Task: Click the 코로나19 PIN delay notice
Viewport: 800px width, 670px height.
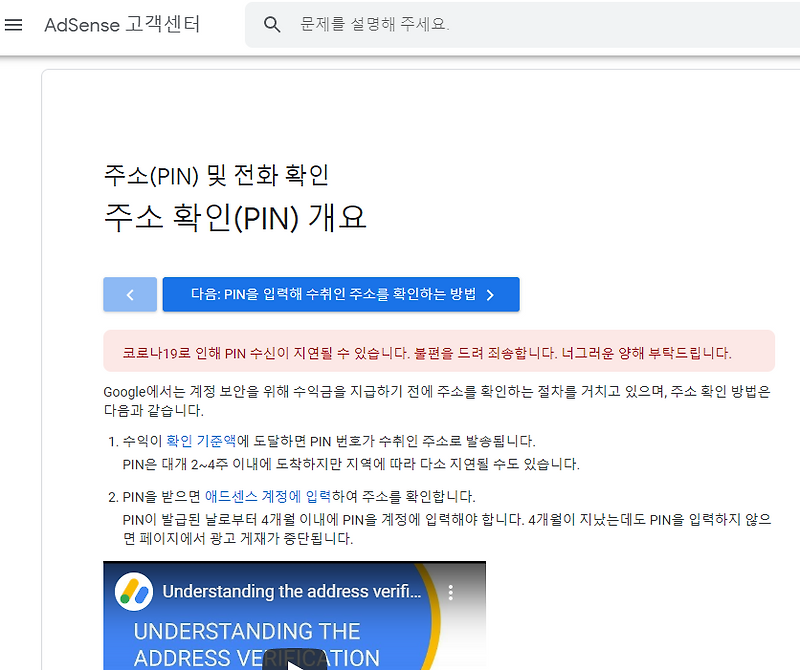Action: pyautogui.click(x=439, y=351)
